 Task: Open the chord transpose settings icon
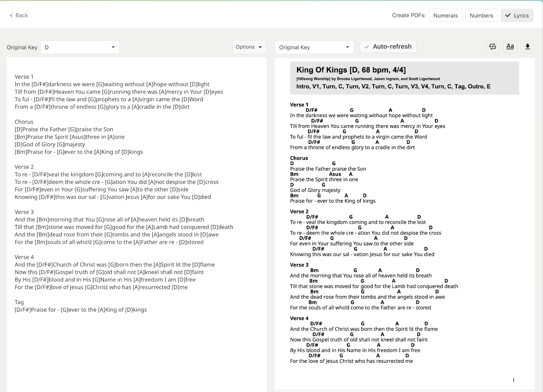click(x=492, y=46)
